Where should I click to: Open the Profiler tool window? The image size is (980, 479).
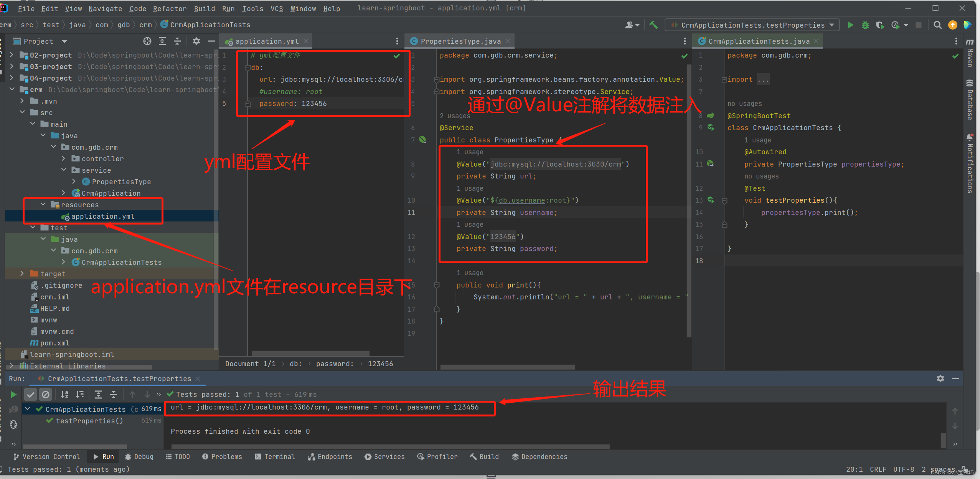click(x=437, y=456)
